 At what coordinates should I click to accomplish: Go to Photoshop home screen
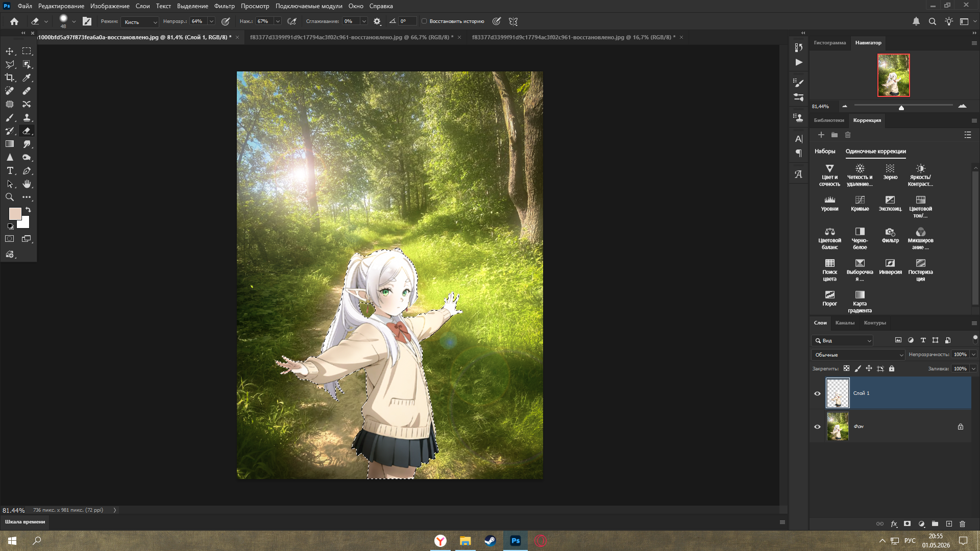(x=14, y=21)
